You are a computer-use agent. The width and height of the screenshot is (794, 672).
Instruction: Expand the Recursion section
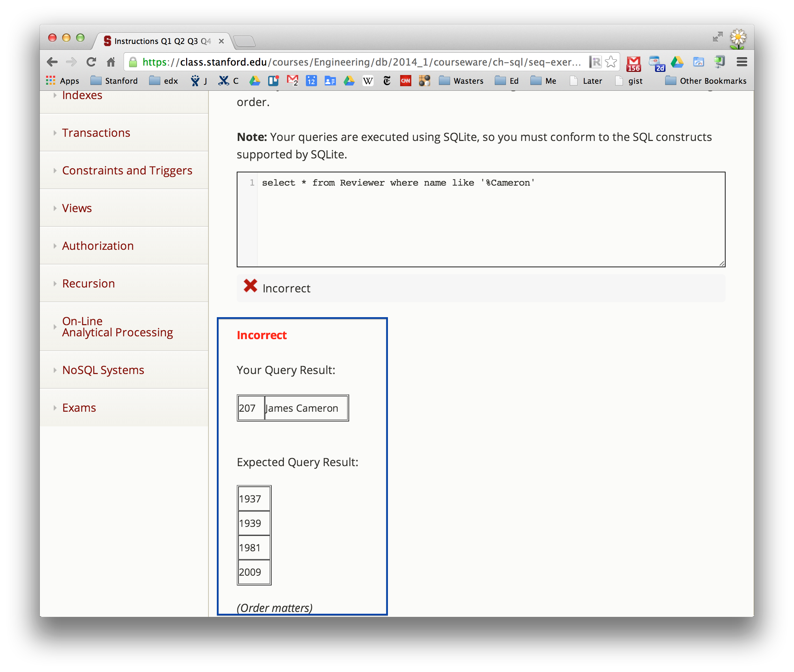coord(88,283)
